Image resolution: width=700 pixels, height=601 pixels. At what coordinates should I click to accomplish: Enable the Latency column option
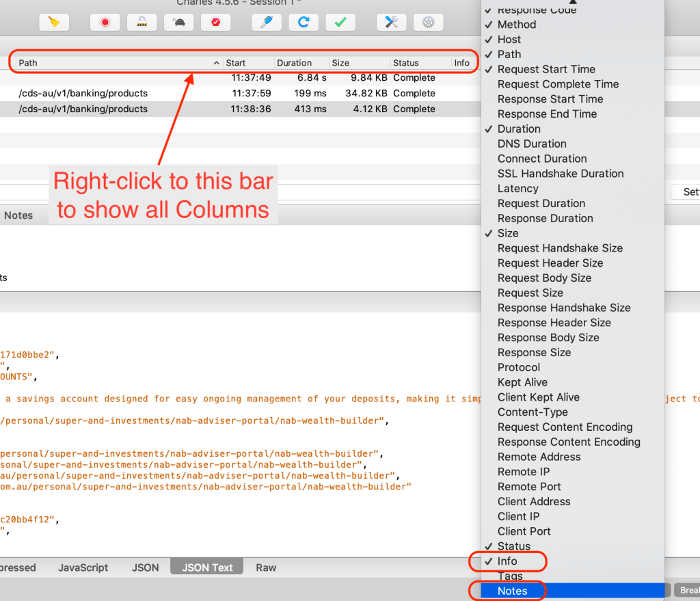tap(517, 189)
